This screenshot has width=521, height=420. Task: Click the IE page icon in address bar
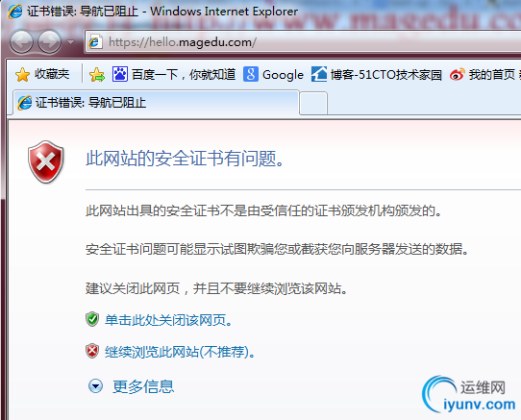(x=95, y=42)
